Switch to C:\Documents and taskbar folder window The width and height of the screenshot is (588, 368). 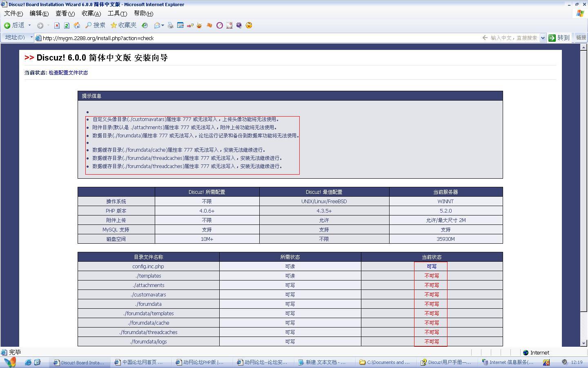(386, 362)
